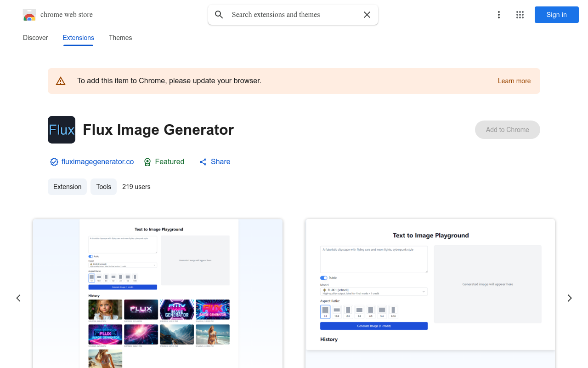Open the Google apps grid

(x=520, y=15)
